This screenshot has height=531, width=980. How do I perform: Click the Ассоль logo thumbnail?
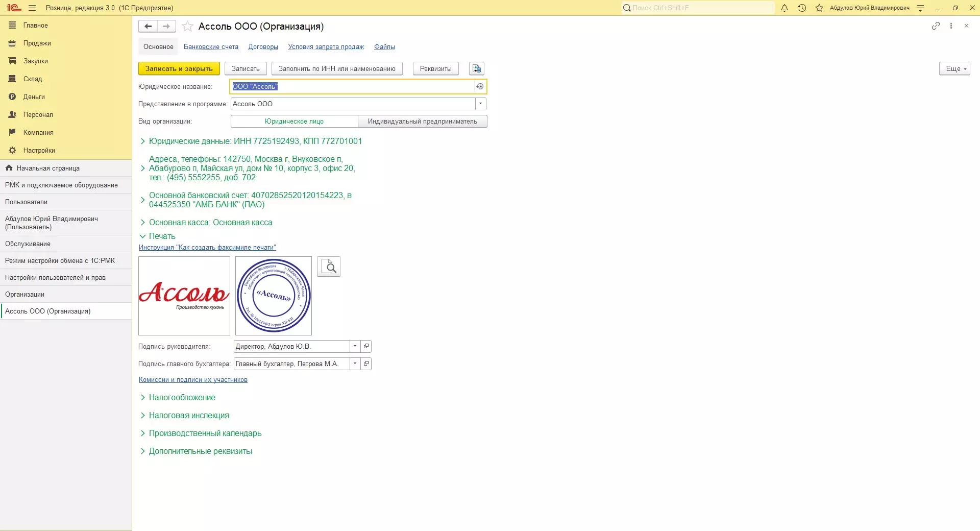click(x=184, y=296)
